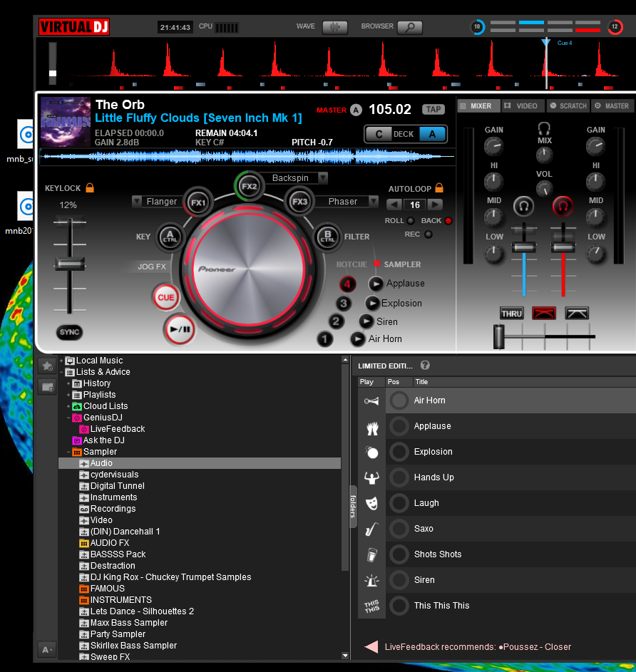Click the Laugh mask icon in list
Screen dimensions: 636x672
(371, 503)
